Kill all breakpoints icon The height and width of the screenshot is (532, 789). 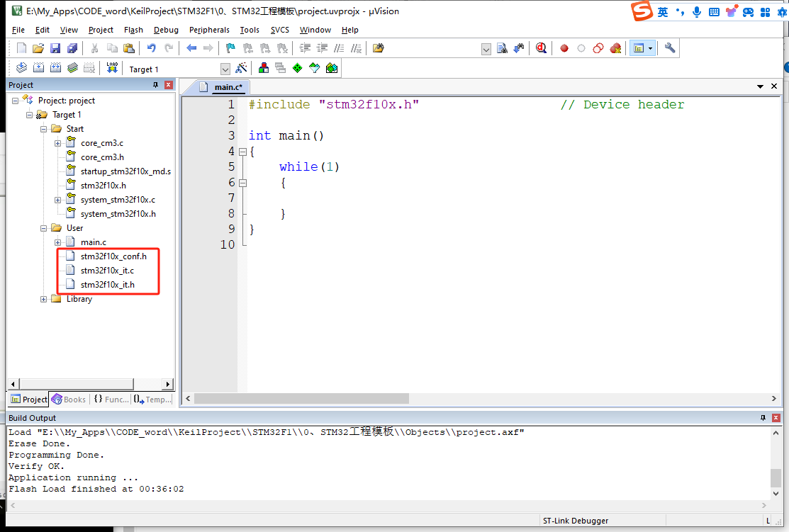[615, 48]
